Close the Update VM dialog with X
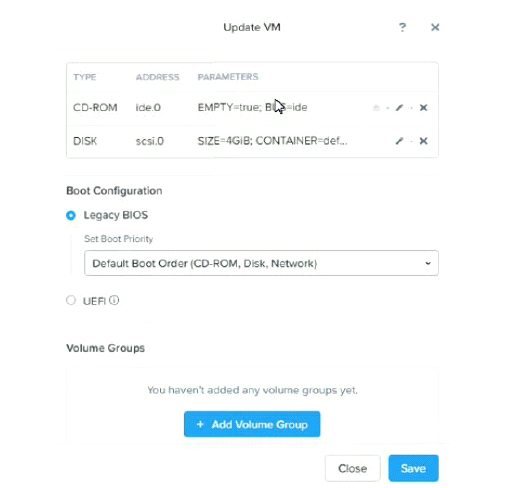The width and height of the screenshot is (518, 488). point(435,27)
